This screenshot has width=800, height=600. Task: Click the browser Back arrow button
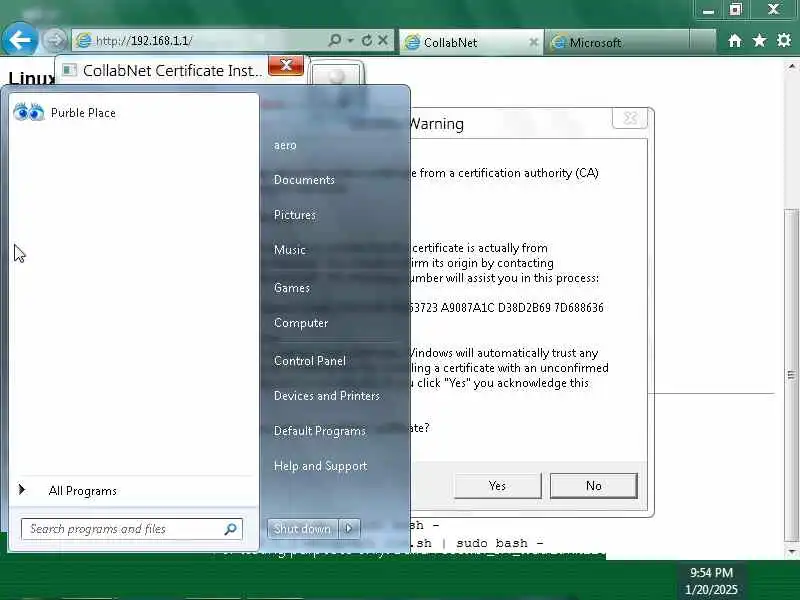(19, 40)
